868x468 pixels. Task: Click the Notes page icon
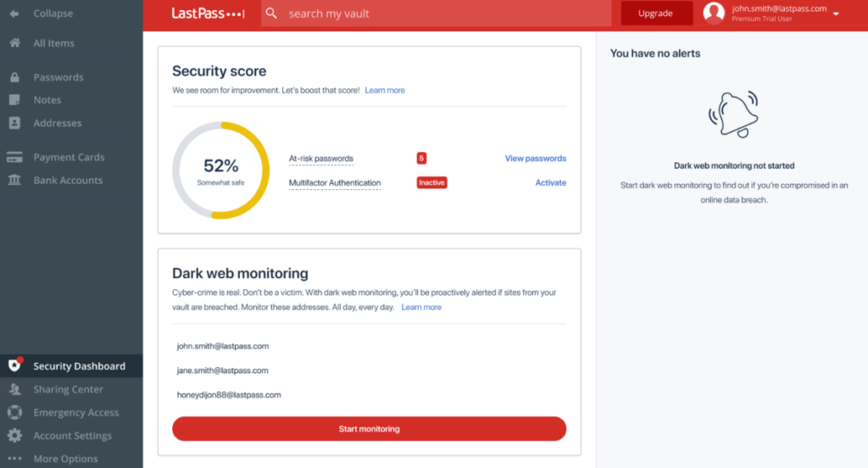(15, 100)
